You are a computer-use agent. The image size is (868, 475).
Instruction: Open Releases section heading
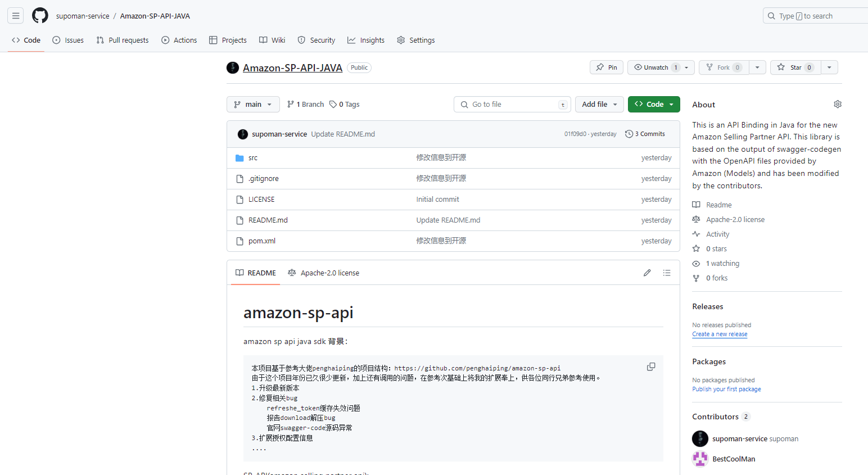click(x=708, y=306)
